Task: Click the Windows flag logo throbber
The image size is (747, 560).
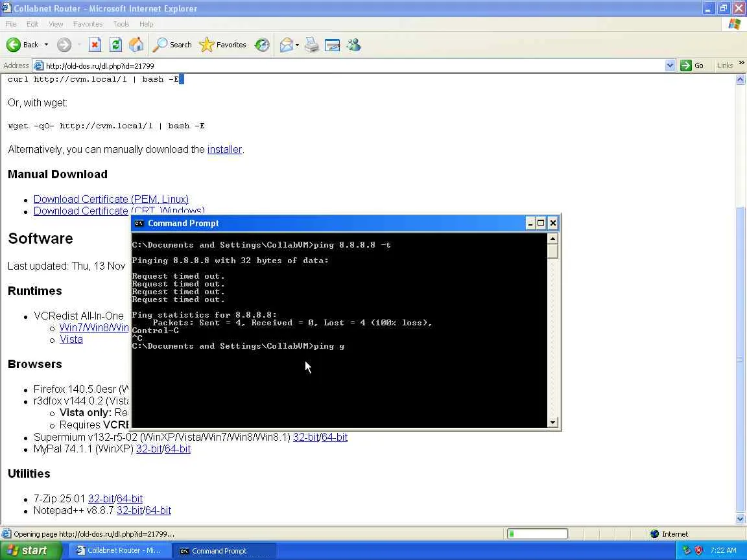Action: pyautogui.click(x=735, y=24)
